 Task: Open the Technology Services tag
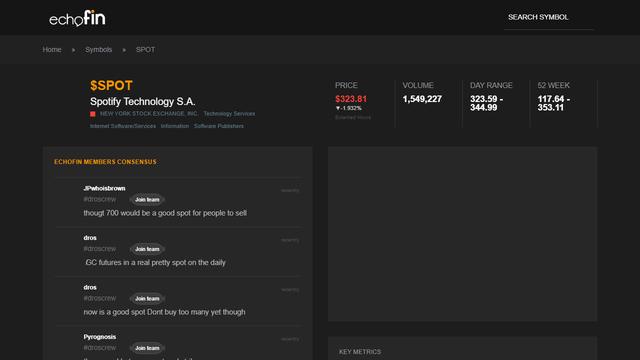pyautogui.click(x=229, y=114)
